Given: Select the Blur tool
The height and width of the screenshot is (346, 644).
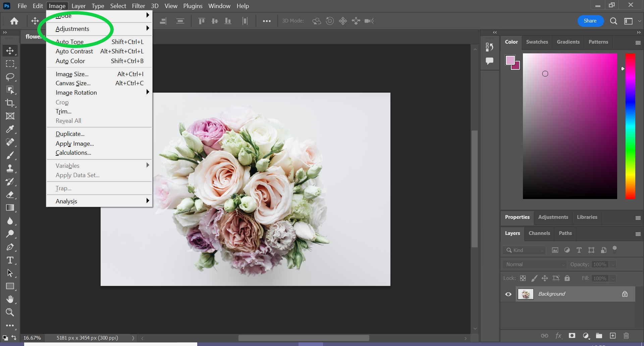Looking at the screenshot, I should (10, 221).
